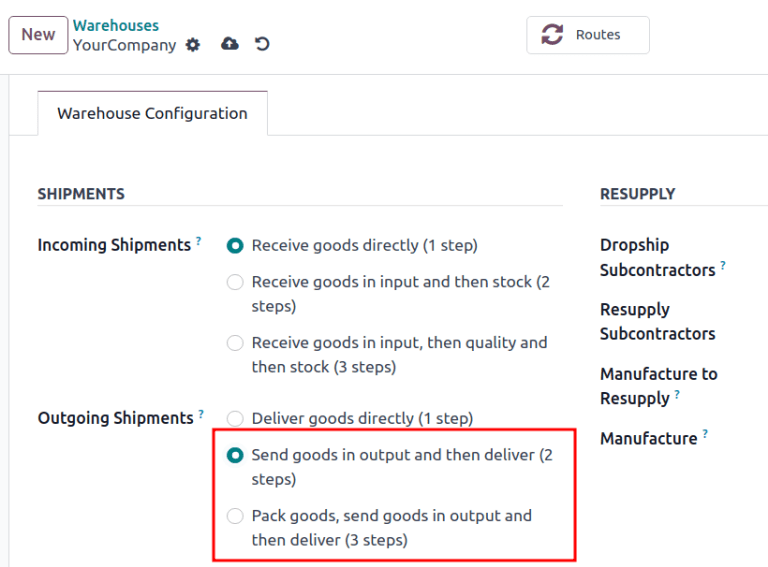Click the cloud save icon
The width and height of the screenshot is (768, 567).
[230, 44]
